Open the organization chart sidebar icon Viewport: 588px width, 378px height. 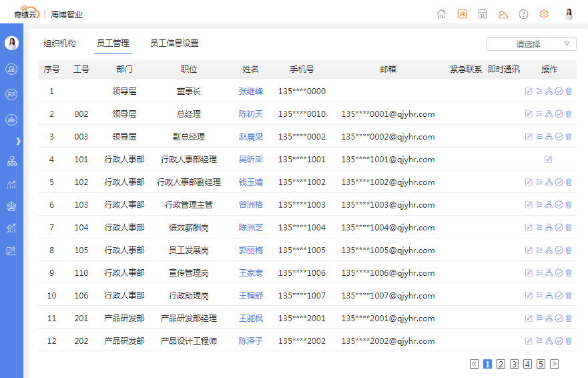click(11, 162)
